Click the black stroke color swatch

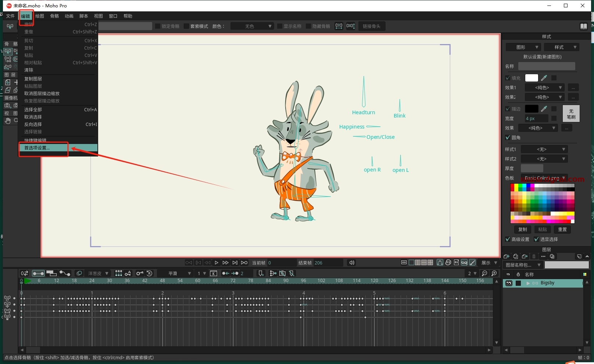(532, 109)
